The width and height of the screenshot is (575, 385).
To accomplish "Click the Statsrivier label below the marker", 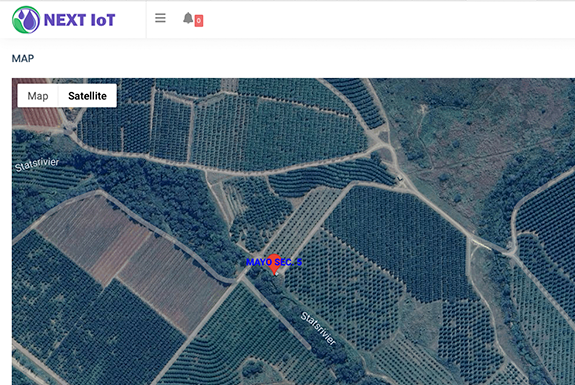I will (x=318, y=328).
